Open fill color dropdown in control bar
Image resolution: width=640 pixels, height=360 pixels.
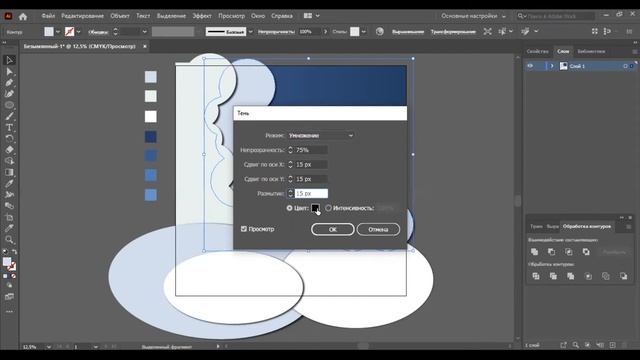tap(58, 32)
